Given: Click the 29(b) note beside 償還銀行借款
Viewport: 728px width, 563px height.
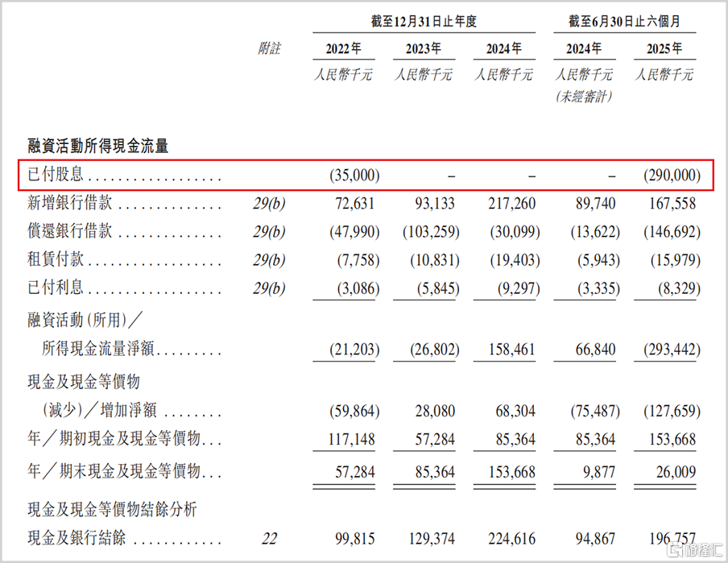Looking at the screenshot, I should click(269, 232).
